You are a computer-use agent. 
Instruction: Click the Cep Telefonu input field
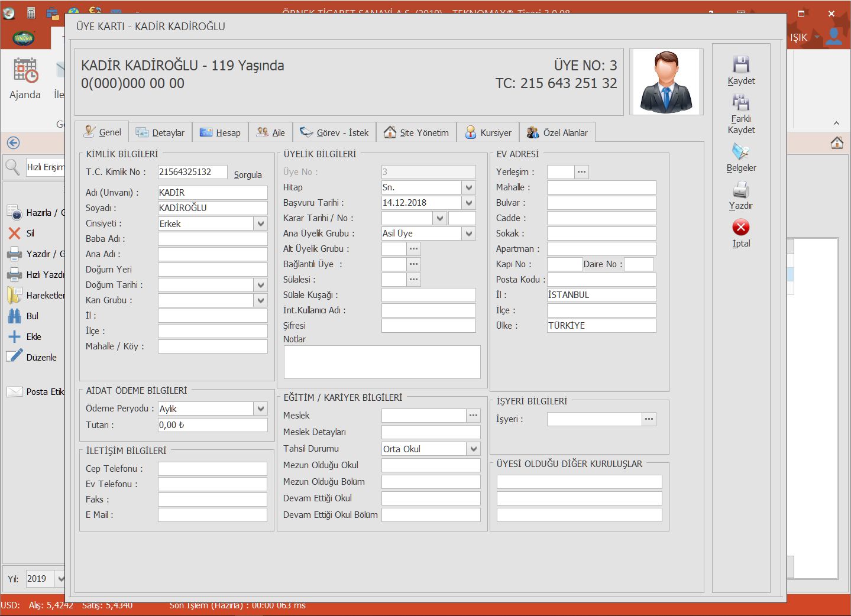pos(212,469)
